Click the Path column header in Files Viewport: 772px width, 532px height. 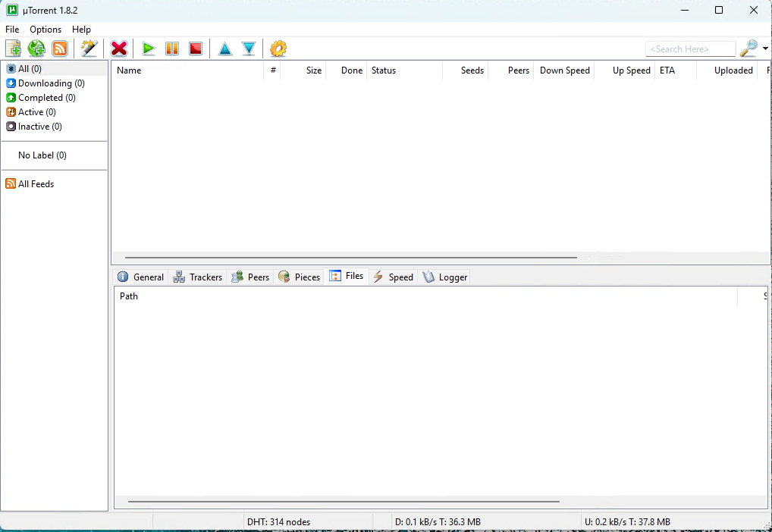[x=426, y=296]
